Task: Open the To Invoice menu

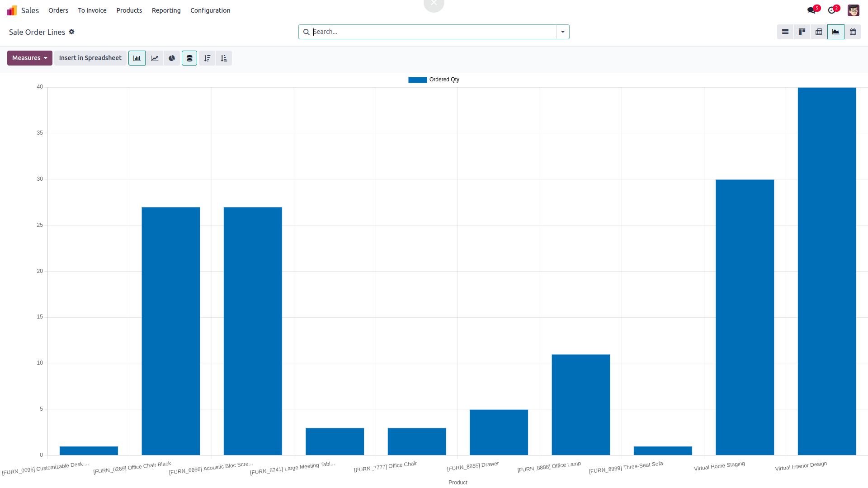Action: pyautogui.click(x=92, y=10)
